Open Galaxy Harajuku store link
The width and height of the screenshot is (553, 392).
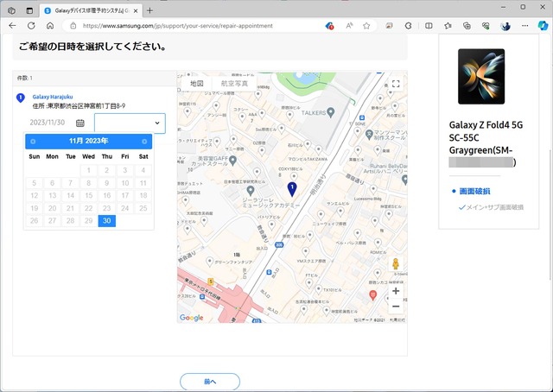coord(53,97)
